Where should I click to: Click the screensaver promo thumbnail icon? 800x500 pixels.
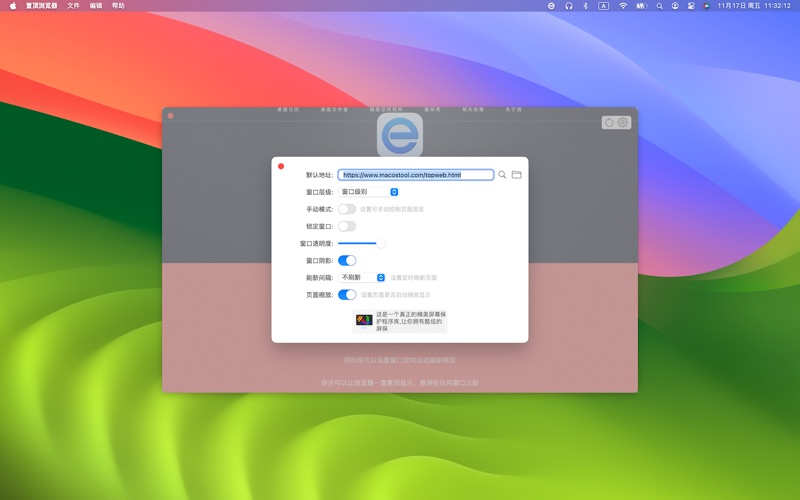click(364, 320)
